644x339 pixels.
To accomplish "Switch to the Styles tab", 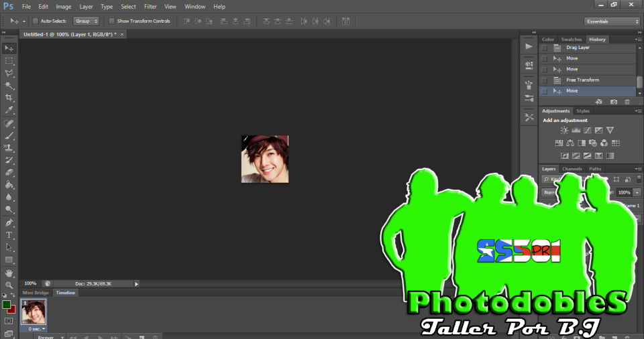I will 582,111.
